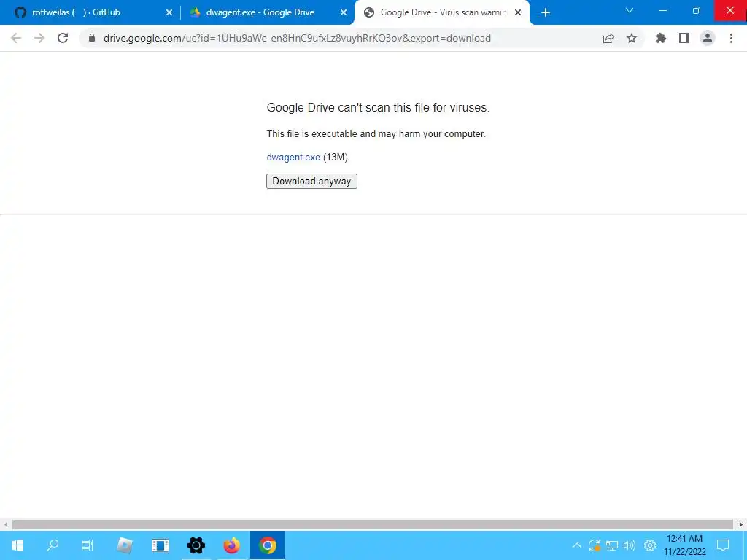Bookmark this page with star icon
The image size is (747, 560).
[632, 38]
